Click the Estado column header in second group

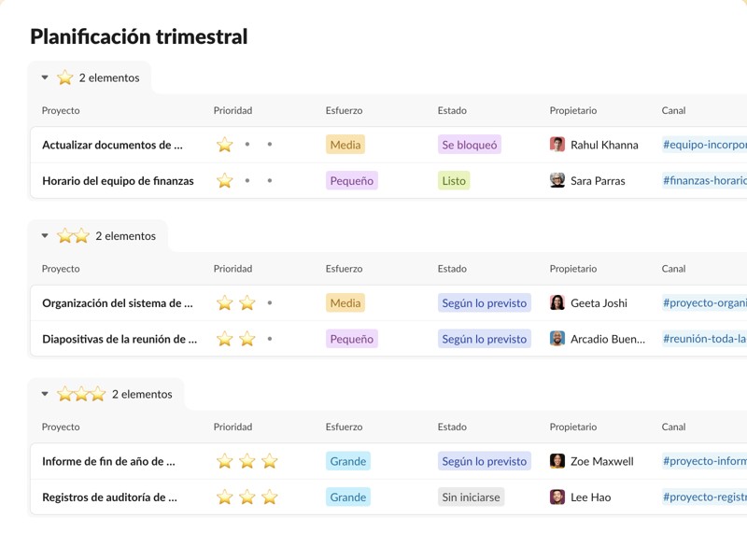(452, 269)
